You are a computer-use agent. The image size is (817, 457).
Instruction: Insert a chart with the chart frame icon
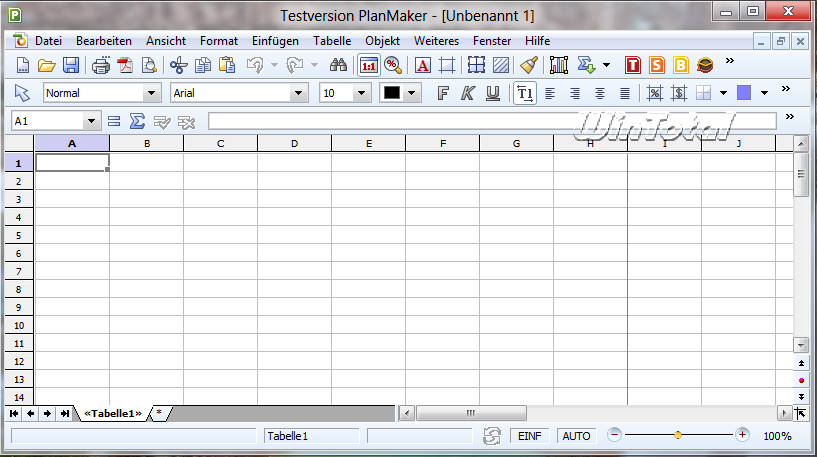pos(559,65)
